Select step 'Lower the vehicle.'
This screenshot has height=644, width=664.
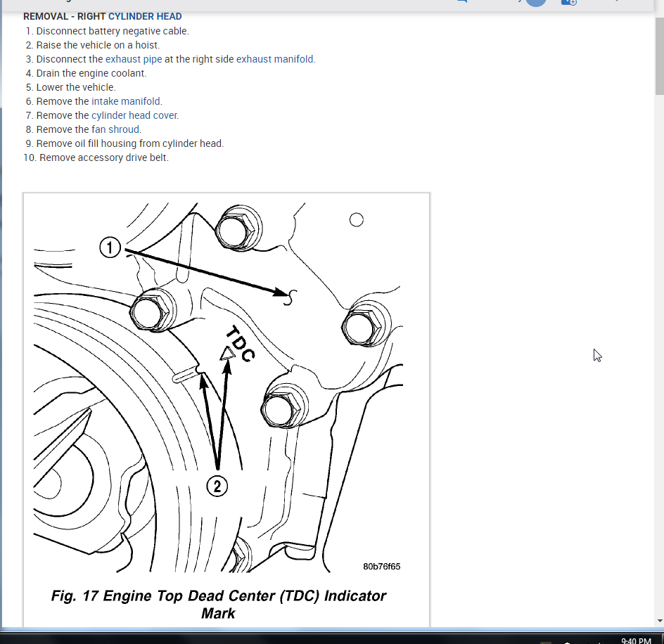click(x=76, y=87)
